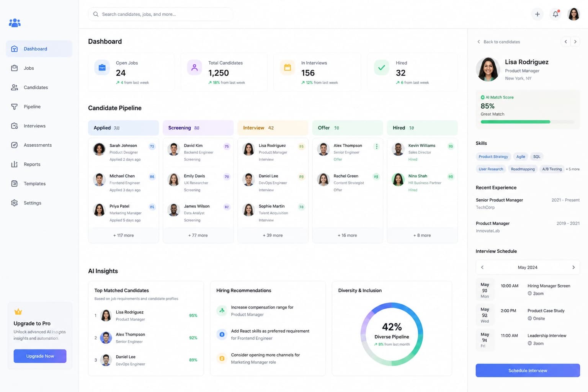Screen dimensions: 588x392
Task: Select the Screening pipeline column header
Action: click(x=198, y=128)
